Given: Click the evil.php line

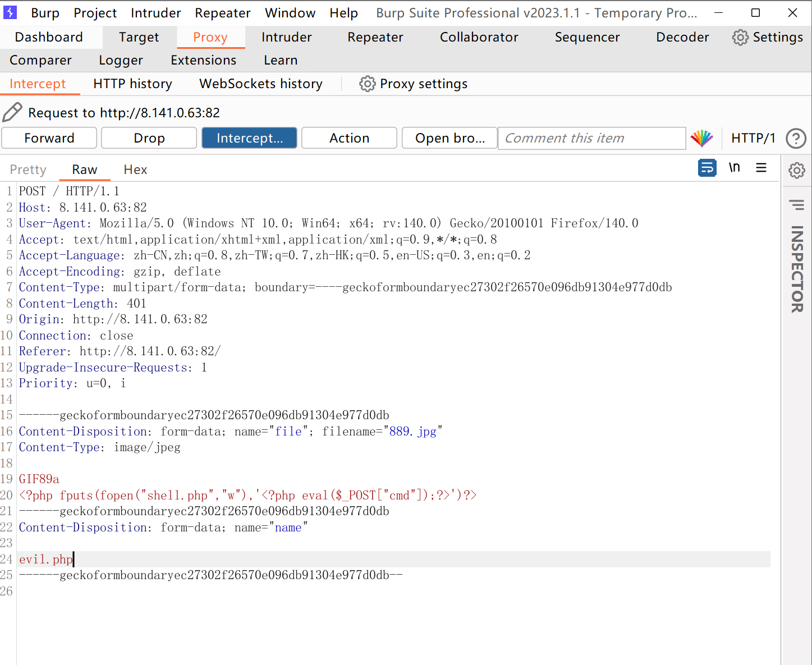Looking at the screenshot, I should (x=46, y=559).
